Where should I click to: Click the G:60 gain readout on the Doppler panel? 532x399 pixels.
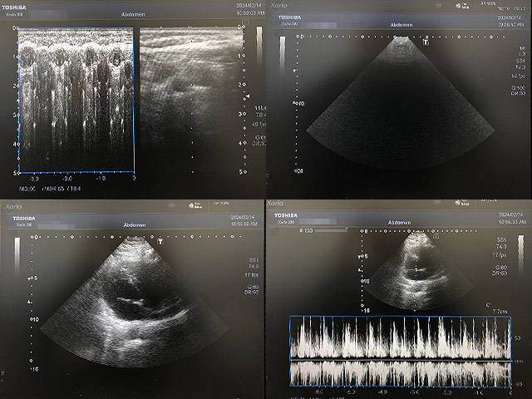(x=500, y=267)
